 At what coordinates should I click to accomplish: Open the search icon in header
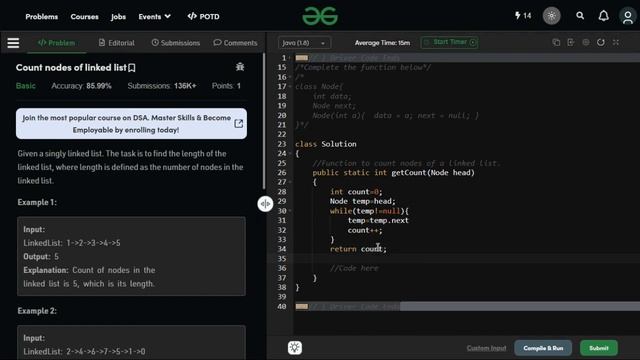tap(580, 16)
